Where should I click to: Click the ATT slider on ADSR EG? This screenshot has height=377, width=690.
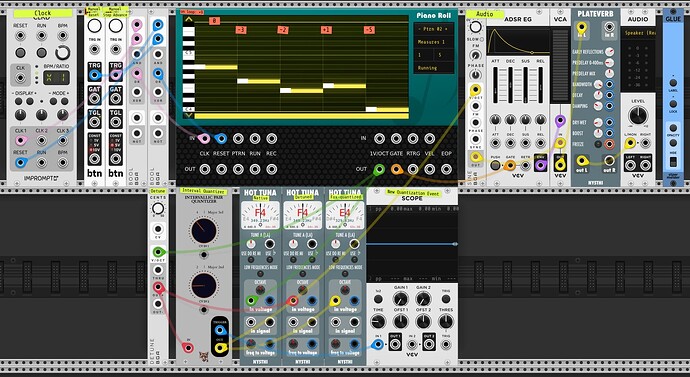point(495,86)
